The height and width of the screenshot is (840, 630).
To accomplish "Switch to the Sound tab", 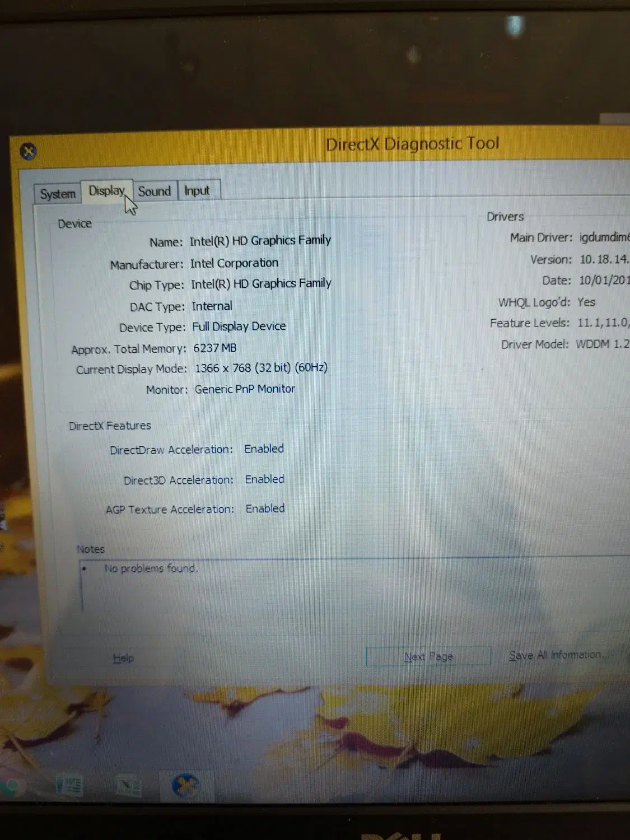I will coord(155,191).
